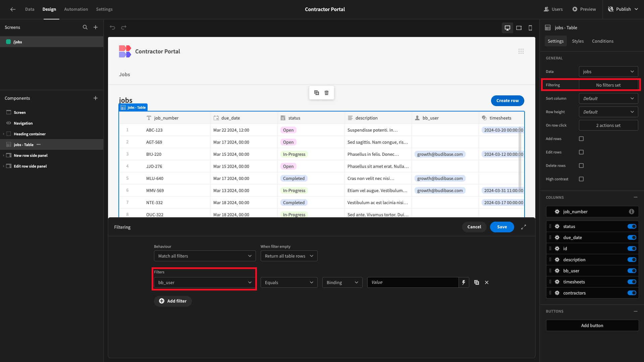Open due_date column settings gear

click(557, 237)
